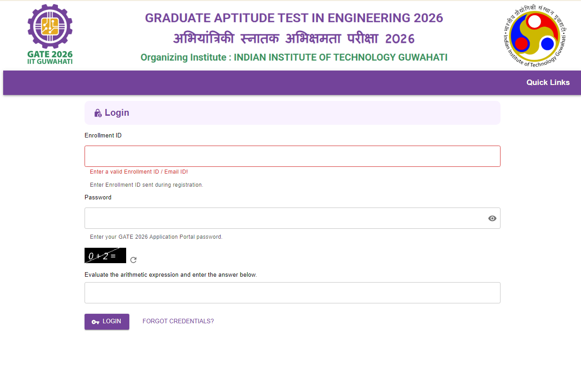Image resolution: width=581 pixels, height=392 pixels.
Task: Click the Hindi title text in header
Action: point(294,39)
